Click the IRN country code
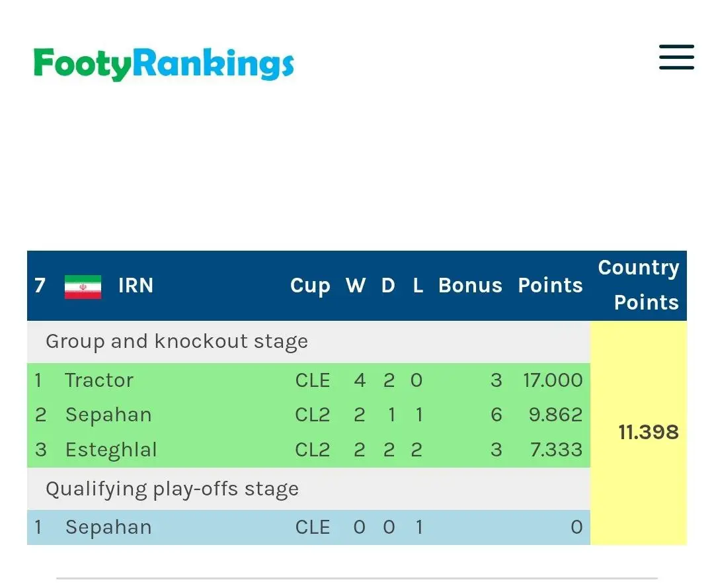This screenshot has width=714, height=588. 136,286
